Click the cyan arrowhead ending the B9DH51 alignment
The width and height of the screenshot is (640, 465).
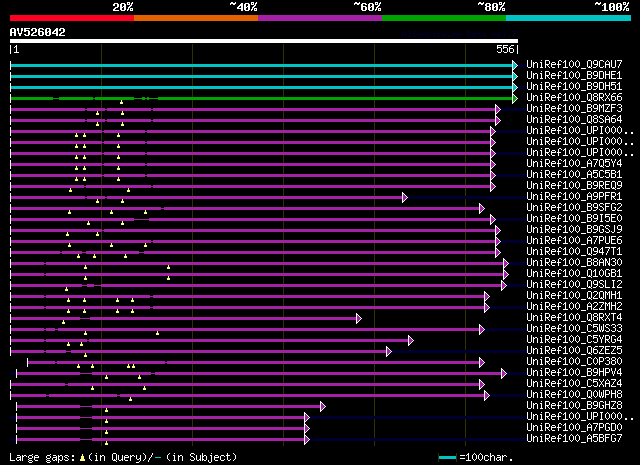(515, 87)
